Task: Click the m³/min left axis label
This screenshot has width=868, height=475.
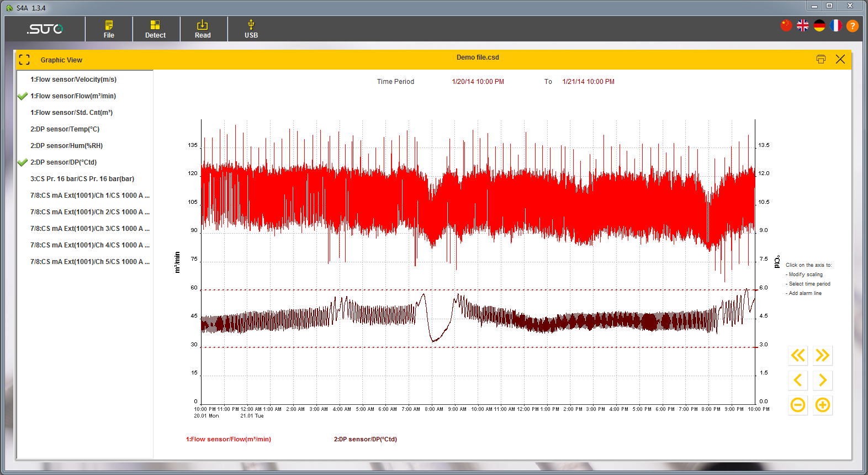Action: [x=177, y=262]
